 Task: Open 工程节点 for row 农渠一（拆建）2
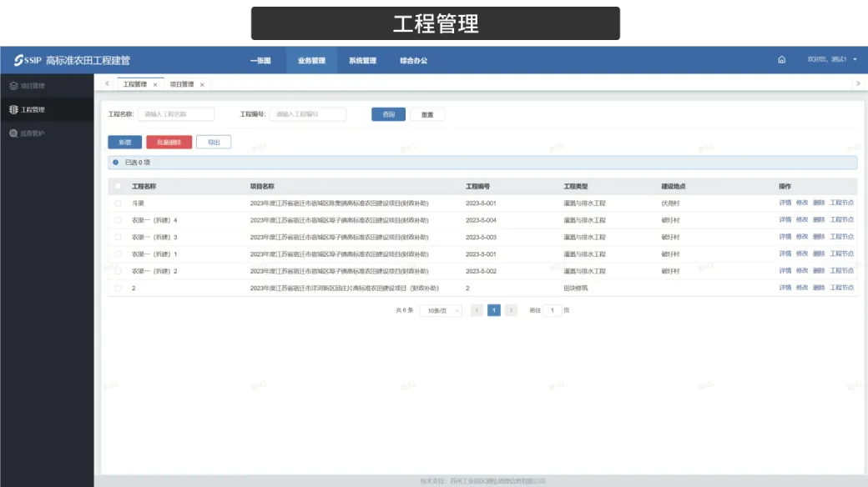[842, 271]
